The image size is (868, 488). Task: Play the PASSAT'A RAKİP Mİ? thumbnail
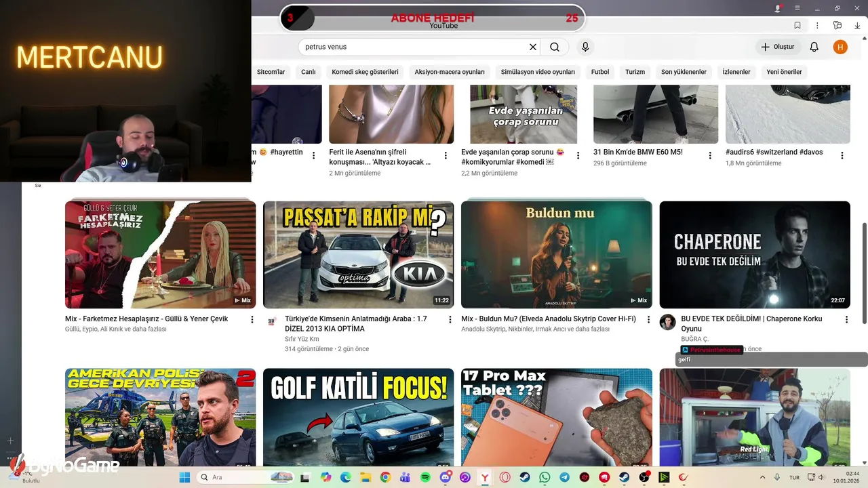click(359, 254)
